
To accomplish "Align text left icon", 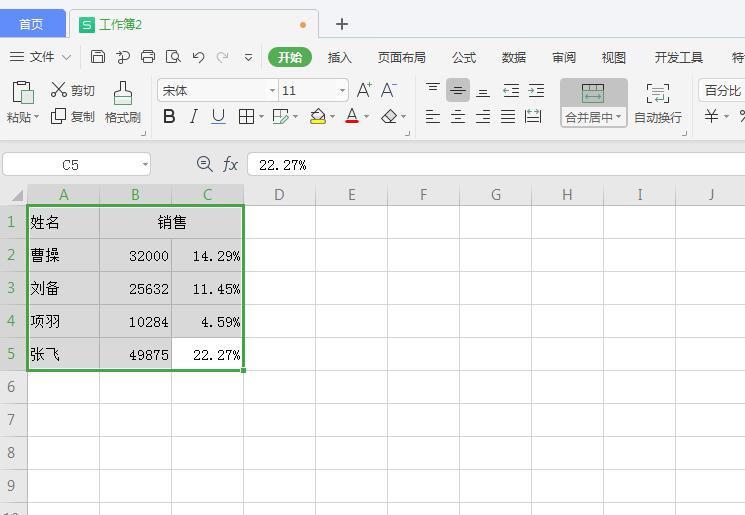I will [432, 116].
